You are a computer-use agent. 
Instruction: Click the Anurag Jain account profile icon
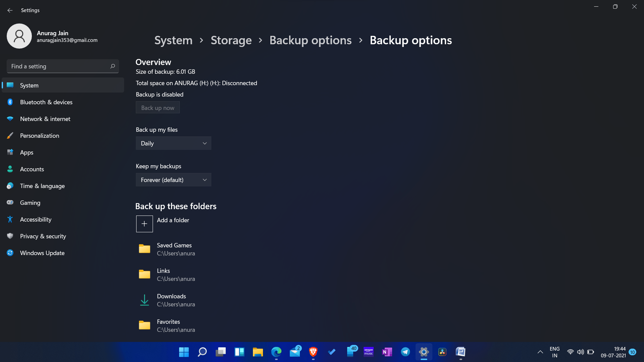click(x=19, y=36)
